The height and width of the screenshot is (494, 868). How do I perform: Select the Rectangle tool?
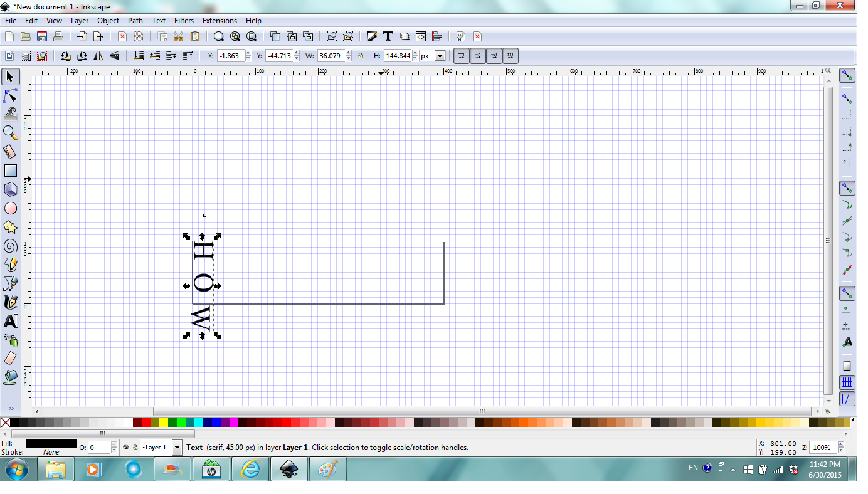point(11,171)
